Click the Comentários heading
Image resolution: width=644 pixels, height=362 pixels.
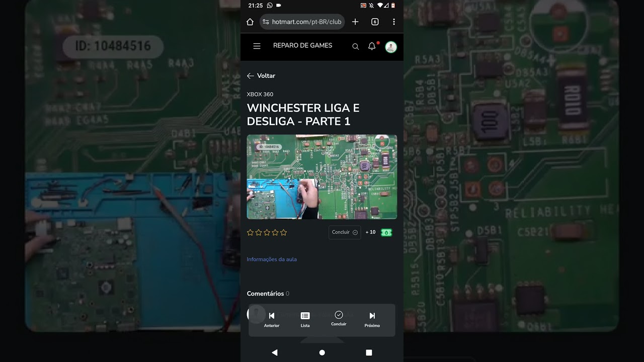265,294
